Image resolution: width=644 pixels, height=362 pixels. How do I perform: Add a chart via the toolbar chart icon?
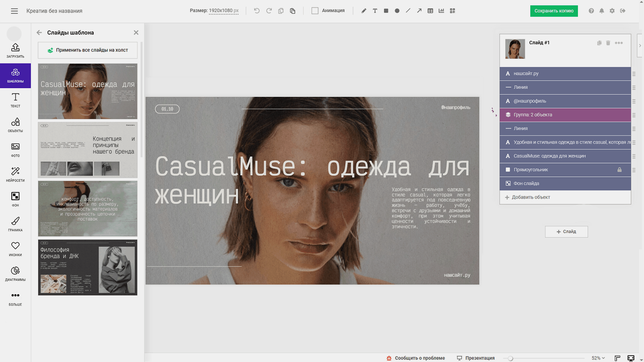[x=441, y=11]
